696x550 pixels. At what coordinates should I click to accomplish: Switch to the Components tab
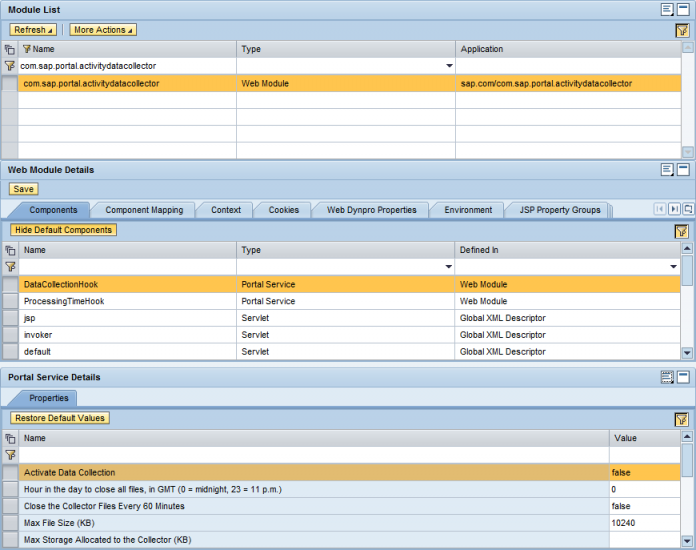pyautogui.click(x=53, y=210)
